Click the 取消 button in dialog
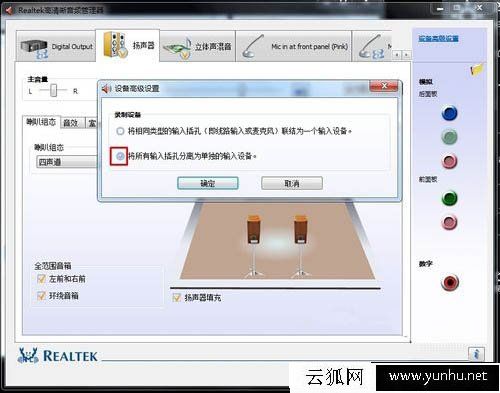Viewport: 500px width, 393px height. coord(292,183)
